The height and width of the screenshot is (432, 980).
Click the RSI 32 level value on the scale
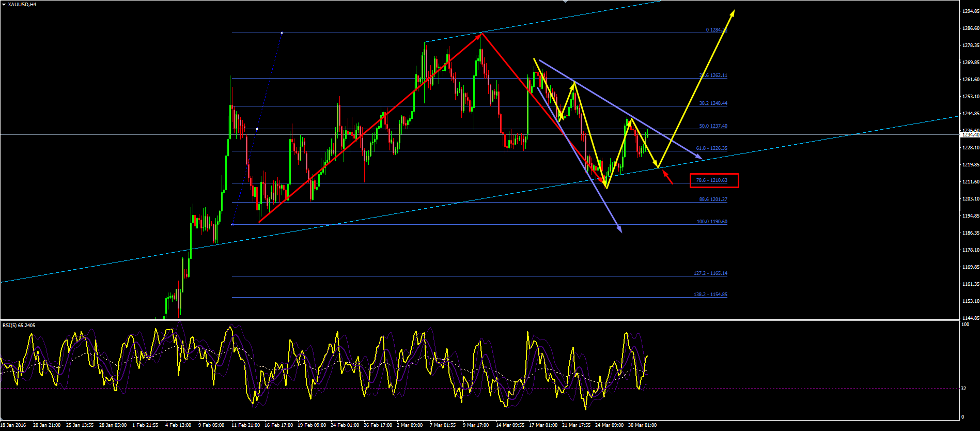[964, 388]
